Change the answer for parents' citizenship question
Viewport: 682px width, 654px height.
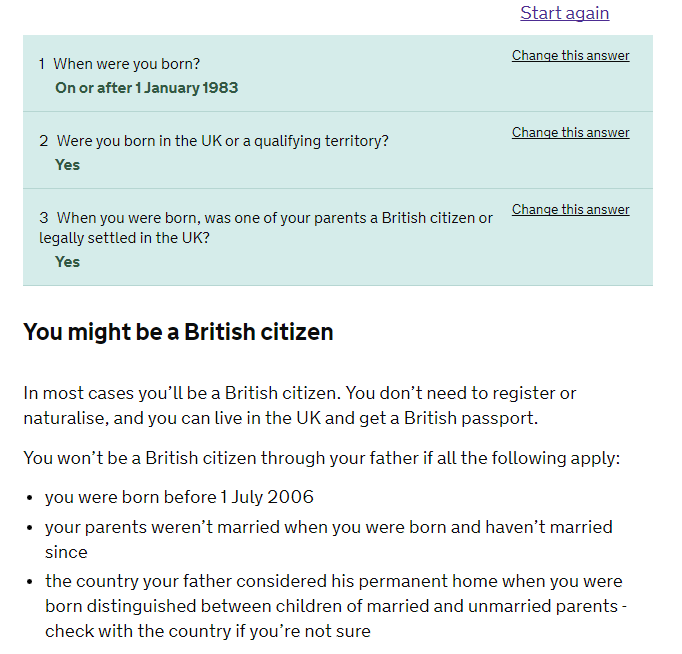570,209
